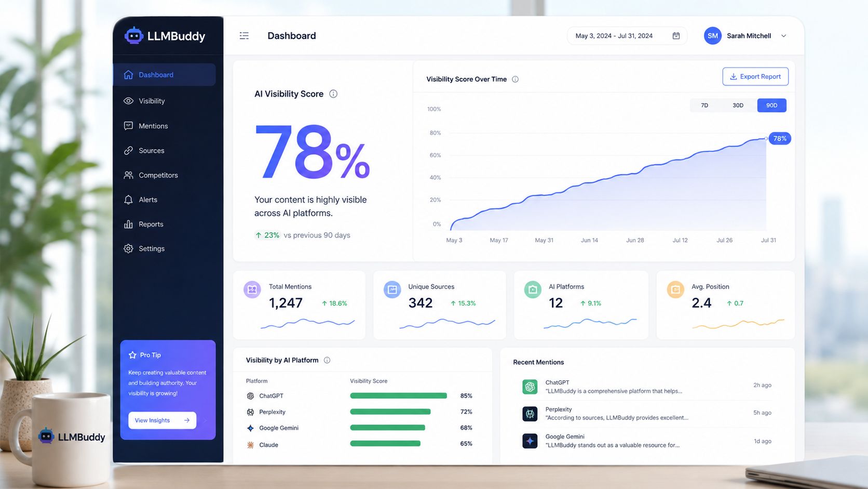Click the "1,247" mentions value
The width and height of the screenshot is (868, 489).
[286, 303]
